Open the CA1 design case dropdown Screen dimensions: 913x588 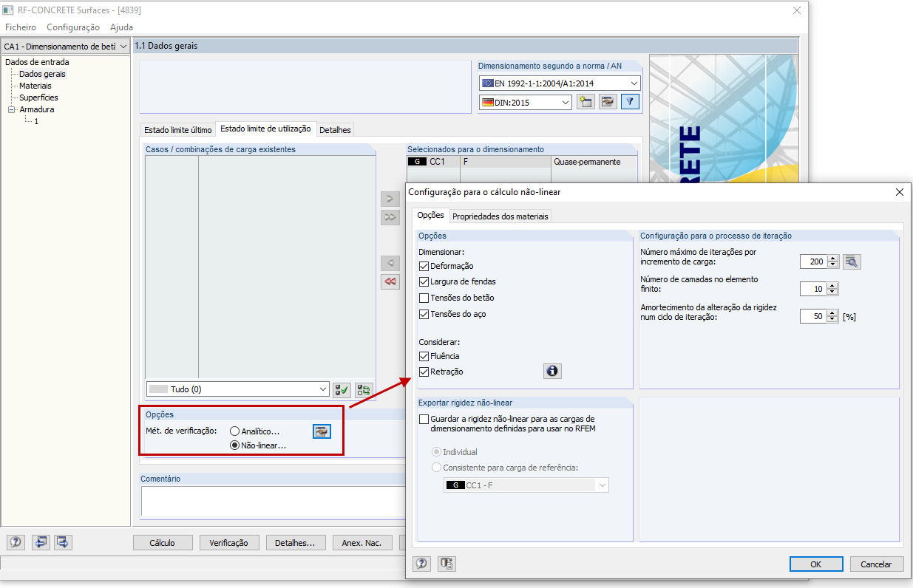coord(123,47)
